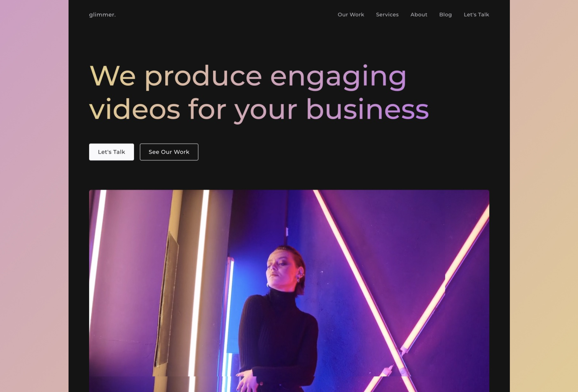
Task: Click the peach gradient background on the right
Action: click(544, 196)
